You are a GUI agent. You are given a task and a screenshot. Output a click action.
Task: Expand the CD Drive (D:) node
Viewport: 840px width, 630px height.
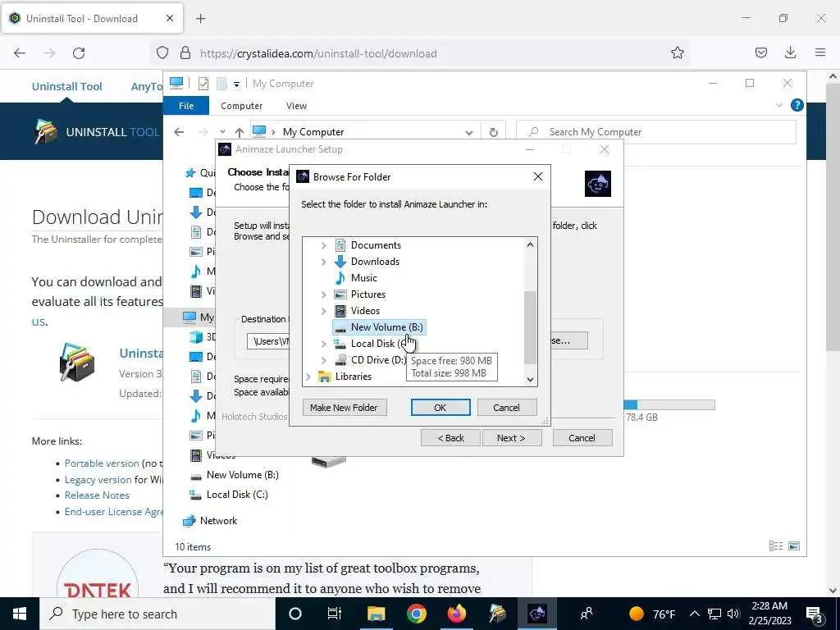pos(323,360)
